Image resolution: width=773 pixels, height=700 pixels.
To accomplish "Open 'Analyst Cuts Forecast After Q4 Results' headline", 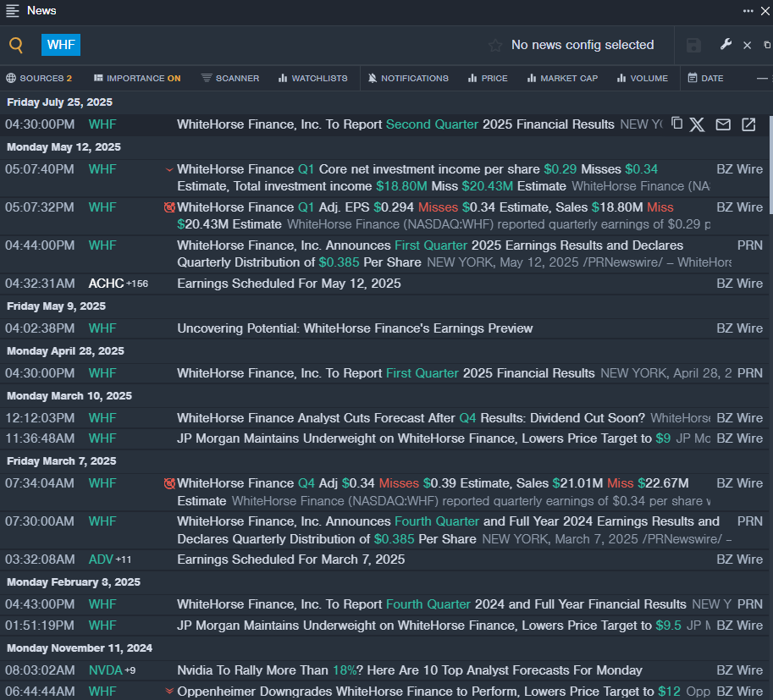I will pyautogui.click(x=411, y=418).
